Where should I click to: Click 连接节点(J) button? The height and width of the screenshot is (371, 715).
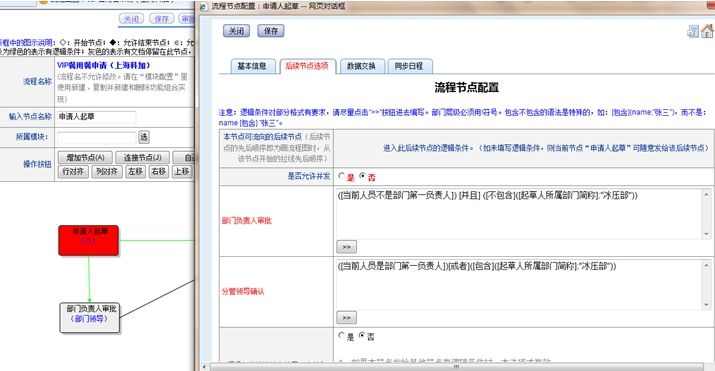(142, 158)
